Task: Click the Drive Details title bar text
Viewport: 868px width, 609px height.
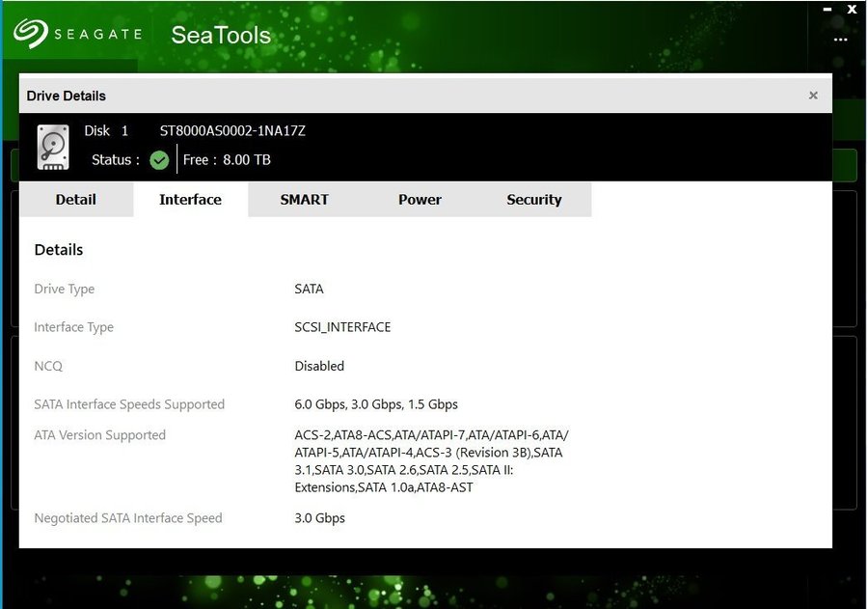Action: (67, 96)
